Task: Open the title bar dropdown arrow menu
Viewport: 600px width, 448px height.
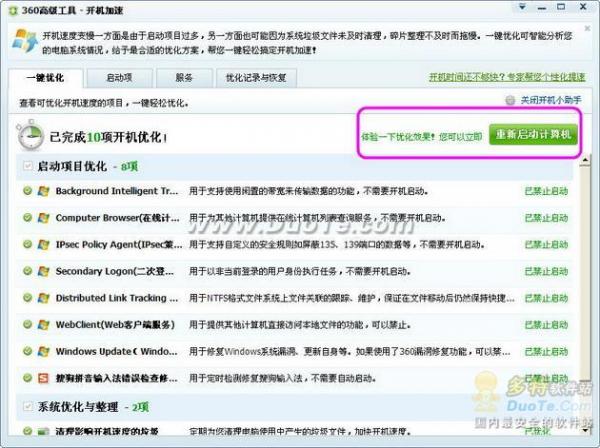Action: [522, 7]
